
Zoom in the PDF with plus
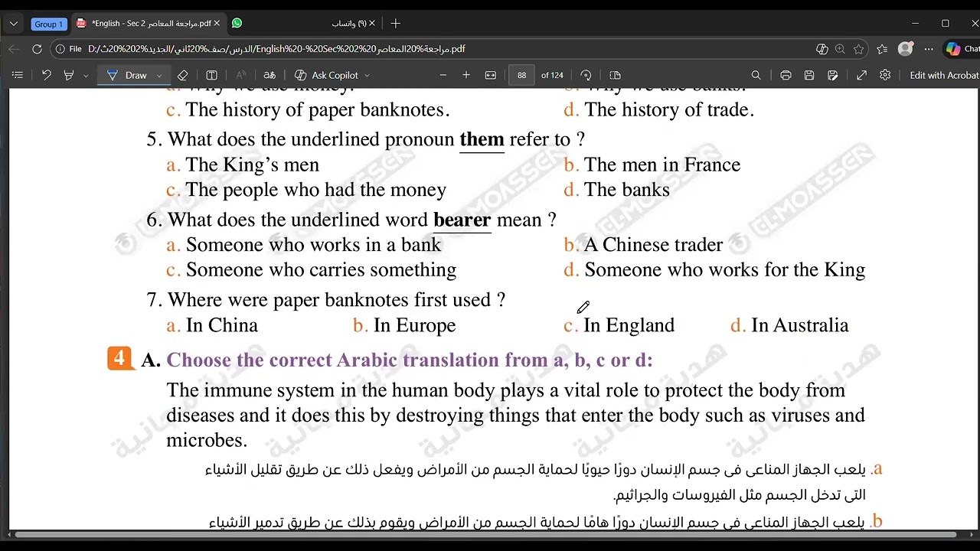(466, 75)
